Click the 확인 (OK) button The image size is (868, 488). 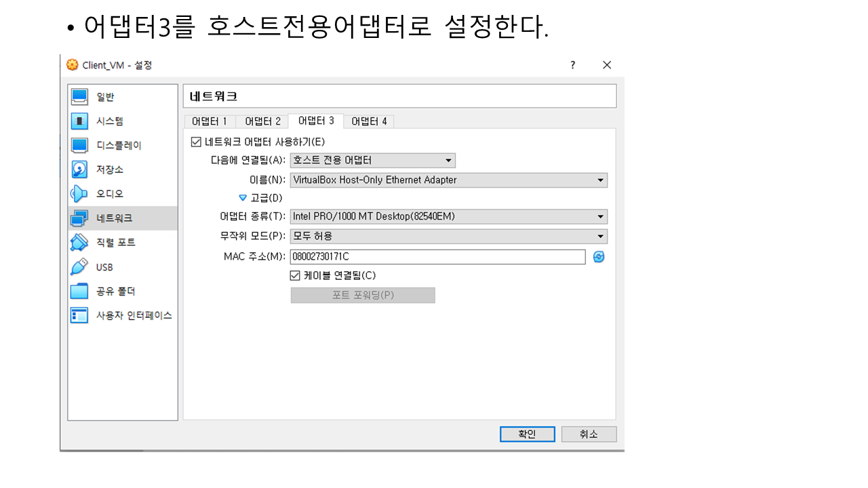click(527, 434)
